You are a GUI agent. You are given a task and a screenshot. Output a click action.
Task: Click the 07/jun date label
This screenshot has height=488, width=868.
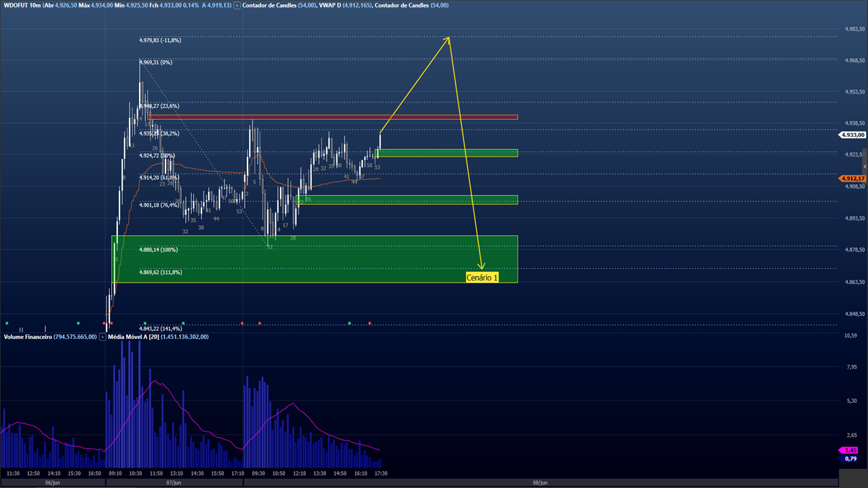click(x=174, y=483)
